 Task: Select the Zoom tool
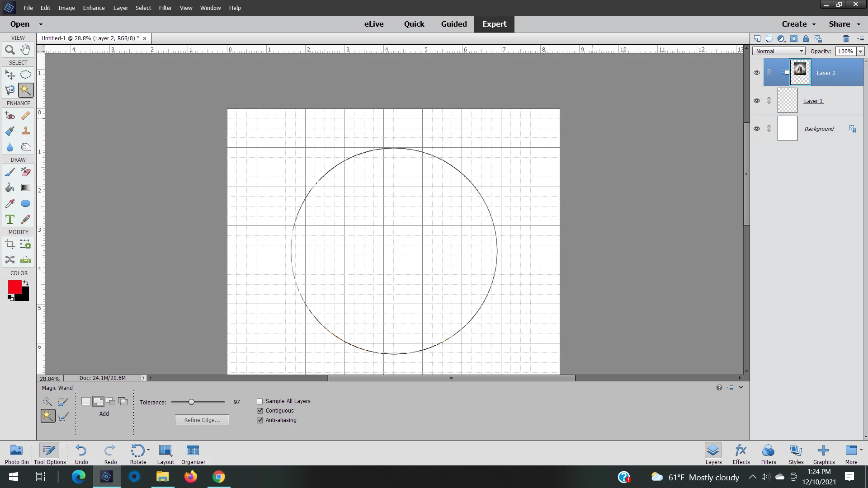[9, 50]
